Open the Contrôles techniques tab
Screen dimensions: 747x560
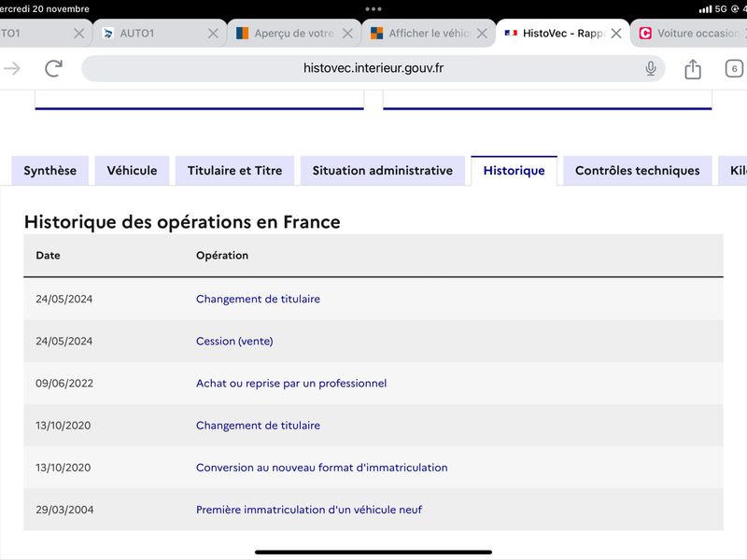pos(638,171)
